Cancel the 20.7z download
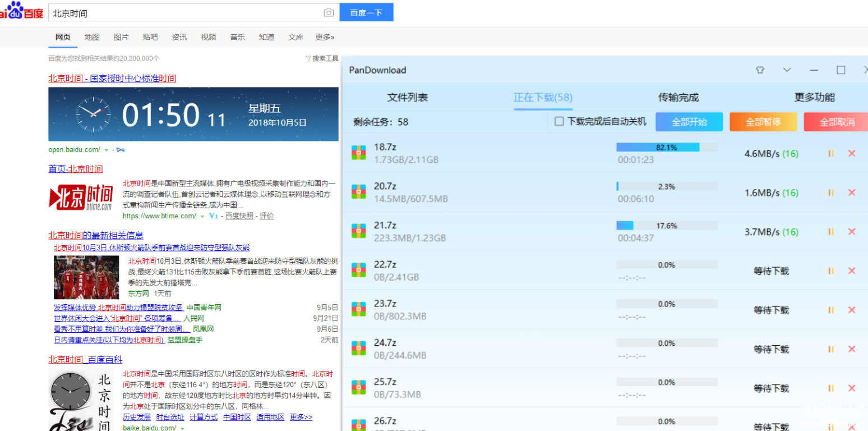This screenshot has width=868, height=431. click(x=852, y=192)
